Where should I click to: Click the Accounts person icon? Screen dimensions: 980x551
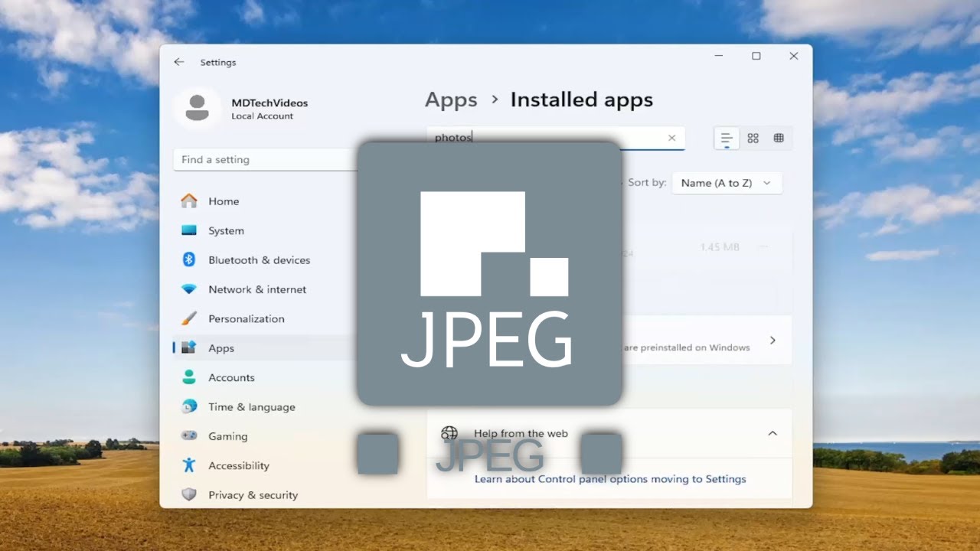(x=189, y=377)
